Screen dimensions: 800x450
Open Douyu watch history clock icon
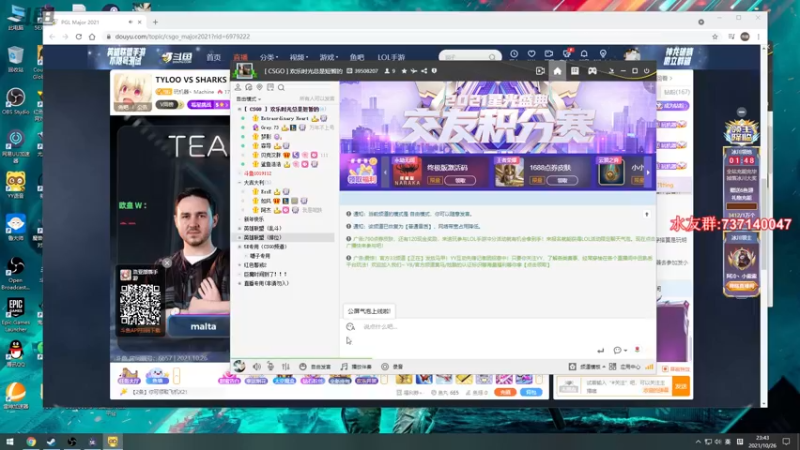click(x=514, y=54)
